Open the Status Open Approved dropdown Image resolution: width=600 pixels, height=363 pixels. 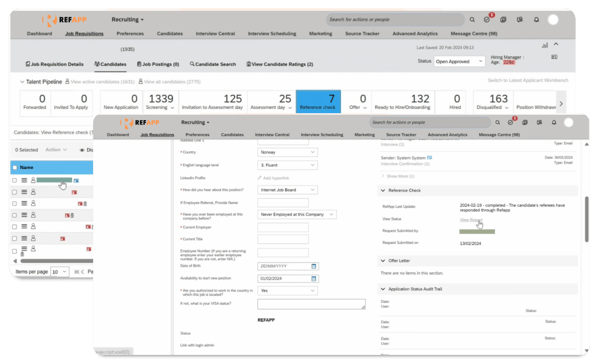pos(459,61)
